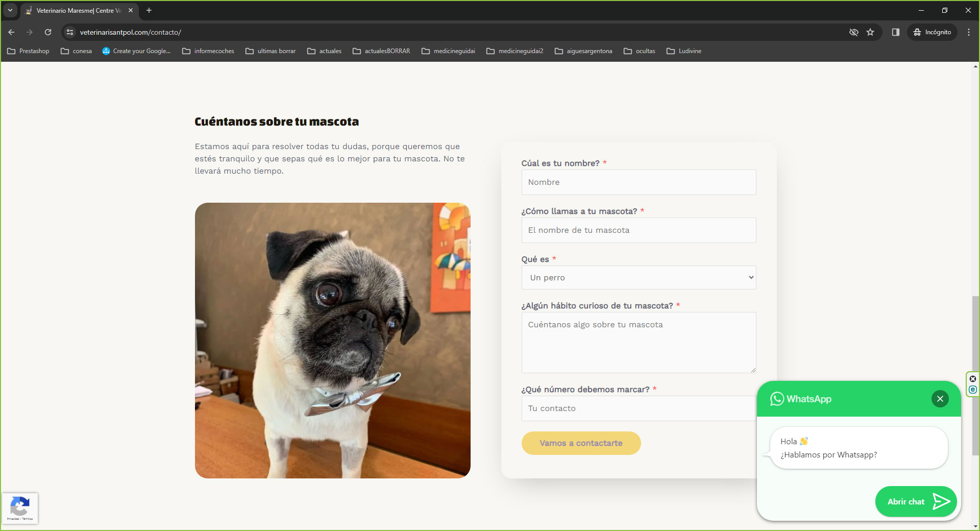Screen dimensions: 980x531
Task: Click the back navigation arrow
Action: pyautogui.click(x=11, y=32)
